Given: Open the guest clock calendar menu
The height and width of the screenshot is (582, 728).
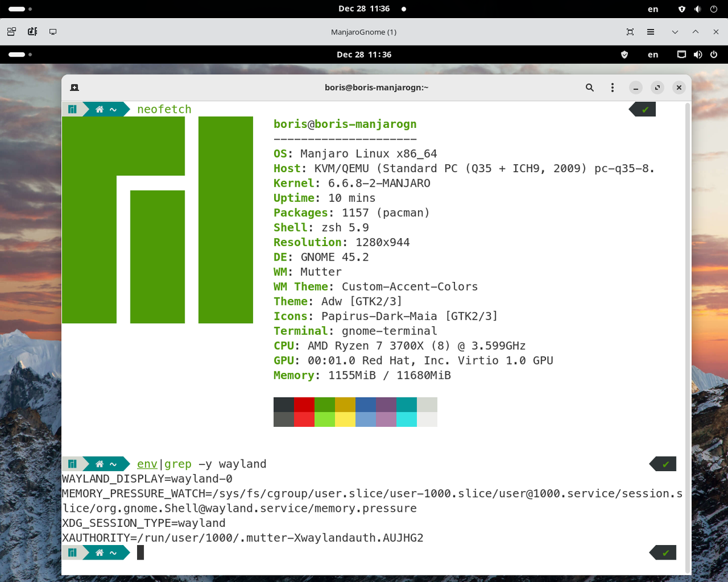Looking at the screenshot, I should pos(364,55).
